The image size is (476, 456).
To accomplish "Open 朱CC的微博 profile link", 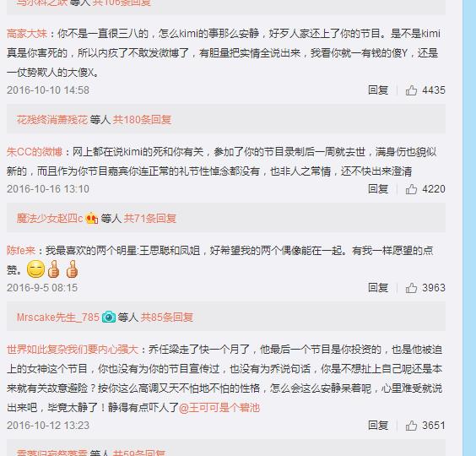I will click(x=35, y=152).
